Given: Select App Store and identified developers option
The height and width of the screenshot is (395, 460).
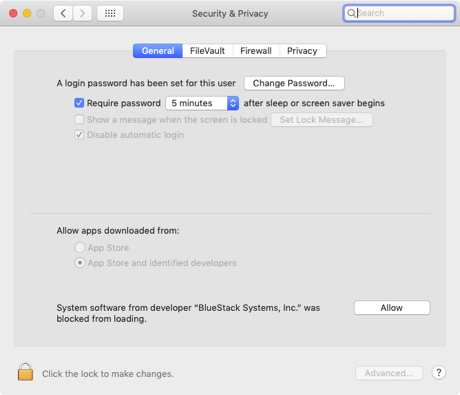Looking at the screenshot, I should coord(80,263).
